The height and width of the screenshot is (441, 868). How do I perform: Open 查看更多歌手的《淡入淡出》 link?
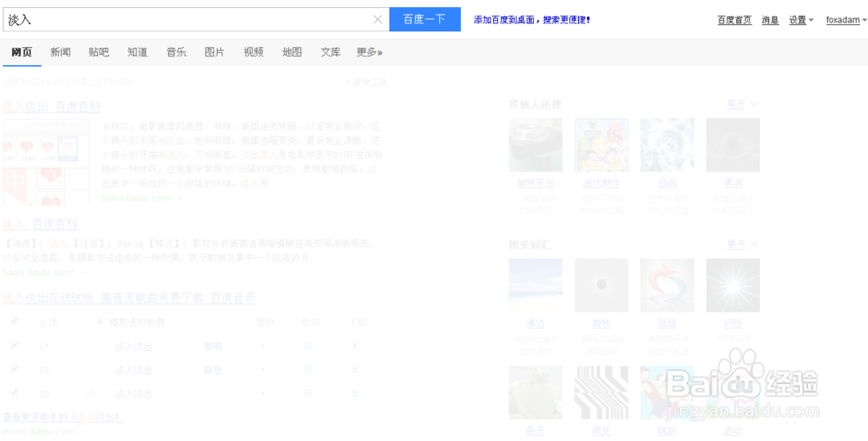point(63,417)
